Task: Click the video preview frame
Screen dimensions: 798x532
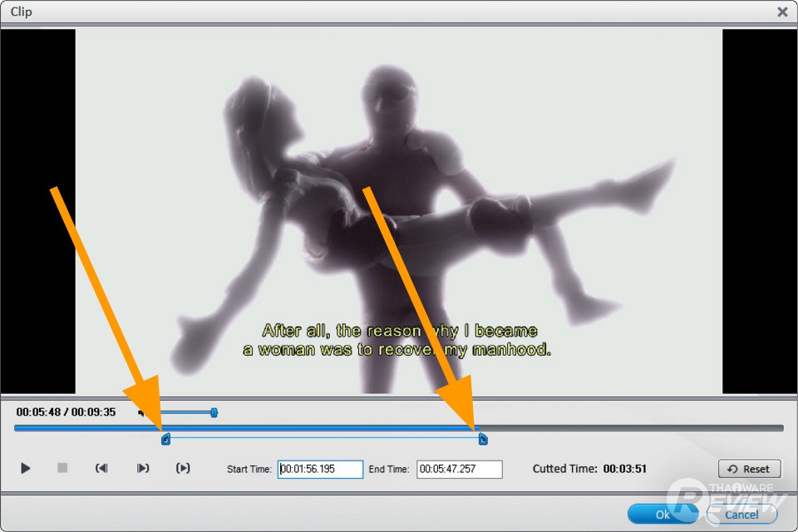Action: click(x=399, y=211)
